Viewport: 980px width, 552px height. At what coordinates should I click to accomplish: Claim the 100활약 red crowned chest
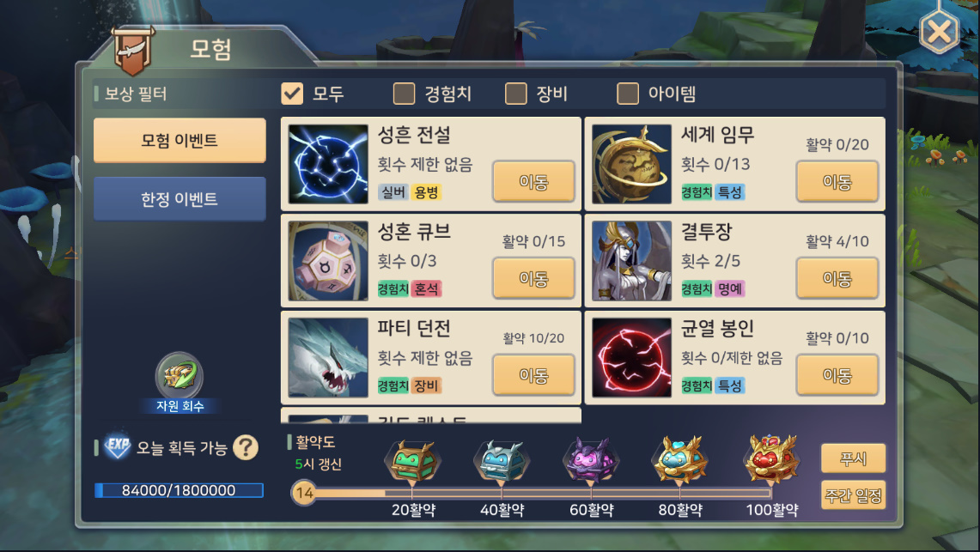click(x=771, y=459)
